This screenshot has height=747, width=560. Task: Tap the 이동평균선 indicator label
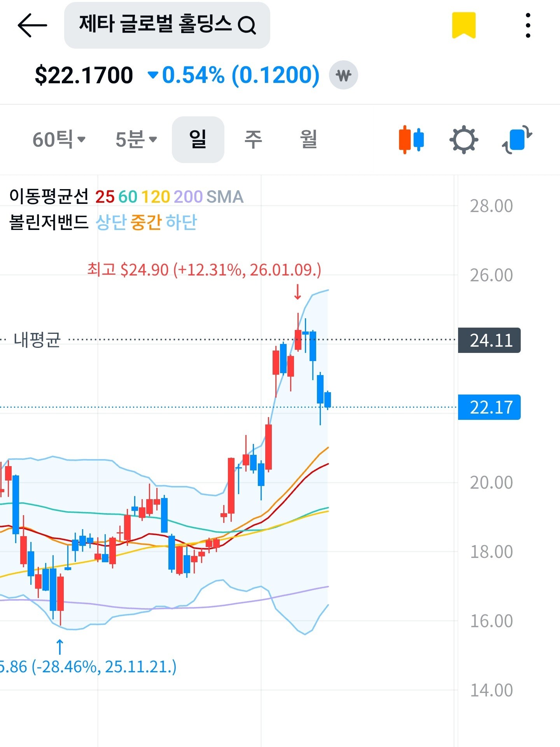49,196
